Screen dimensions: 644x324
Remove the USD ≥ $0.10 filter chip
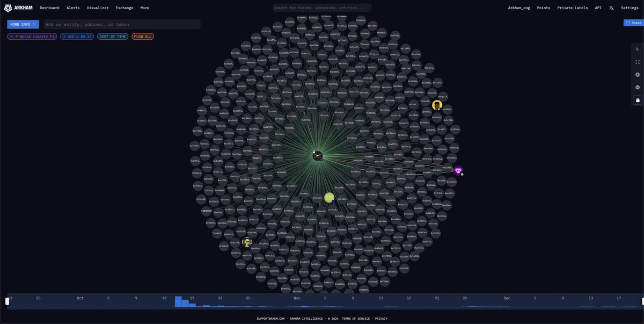[x=64, y=37]
